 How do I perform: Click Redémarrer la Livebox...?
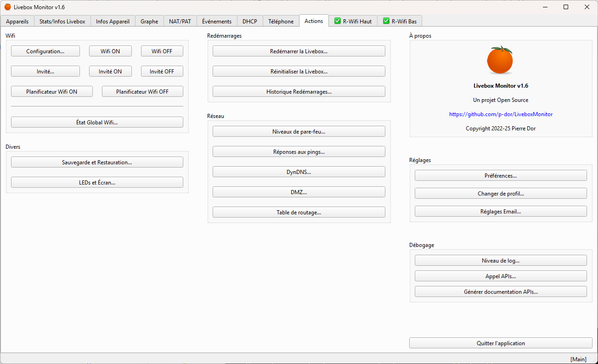coord(299,51)
